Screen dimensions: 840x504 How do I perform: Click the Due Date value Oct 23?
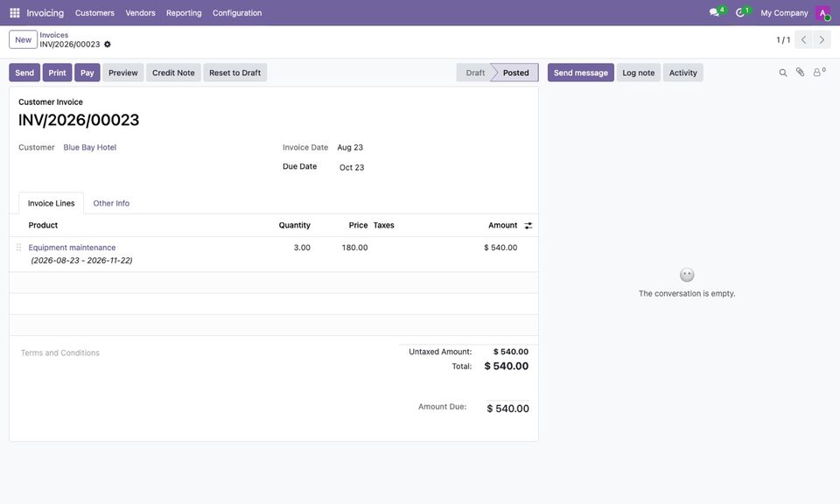352,168
